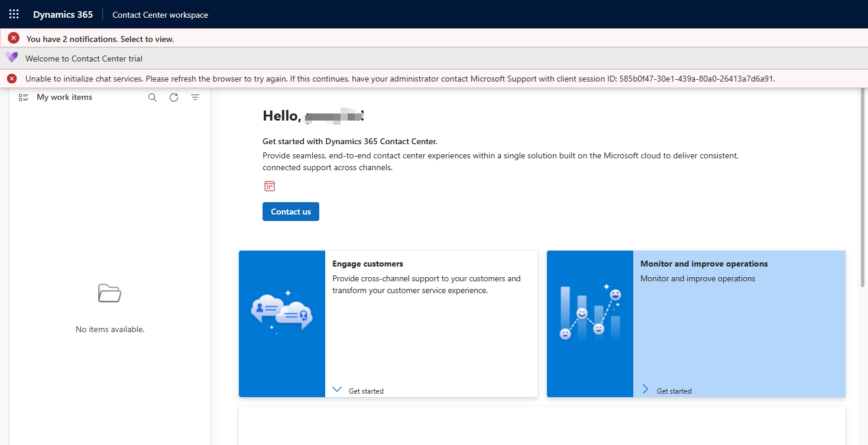The height and width of the screenshot is (445, 868).
Task: Click Get started with Dynamics 365 heading
Action: (350, 141)
